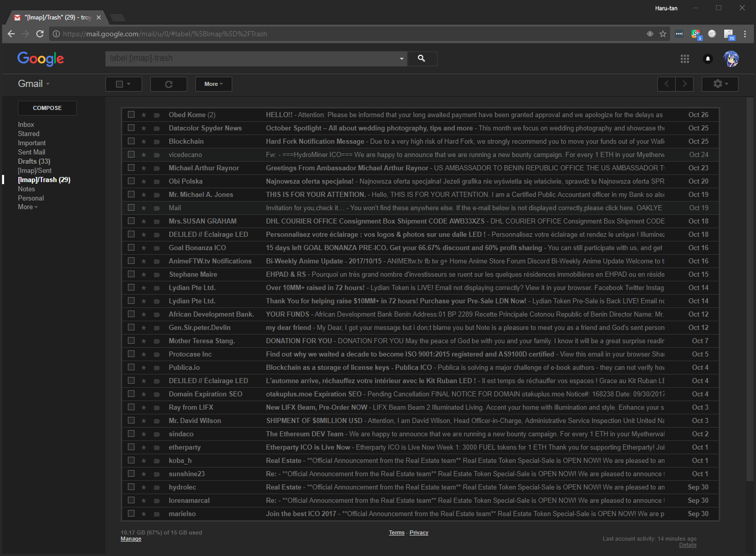Open the hydrolec Real Estate email
This screenshot has height=556, width=756.
420,487
